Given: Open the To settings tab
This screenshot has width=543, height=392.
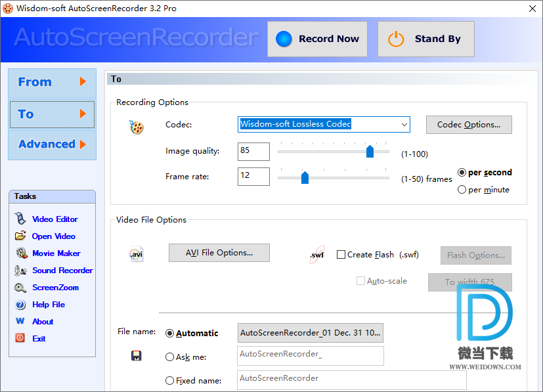Looking at the screenshot, I should pos(53,114).
